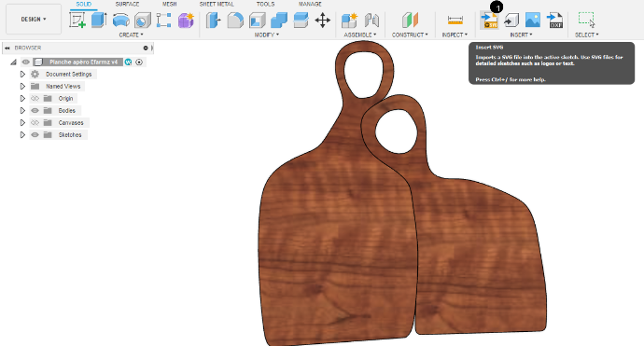Click the Insert Canvas image icon
Screen dimensions: 644x346
(x=533, y=20)
